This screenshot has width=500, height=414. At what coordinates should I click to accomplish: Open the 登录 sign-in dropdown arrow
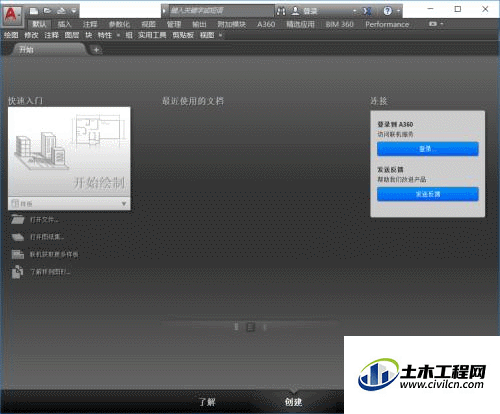(354, 11)
